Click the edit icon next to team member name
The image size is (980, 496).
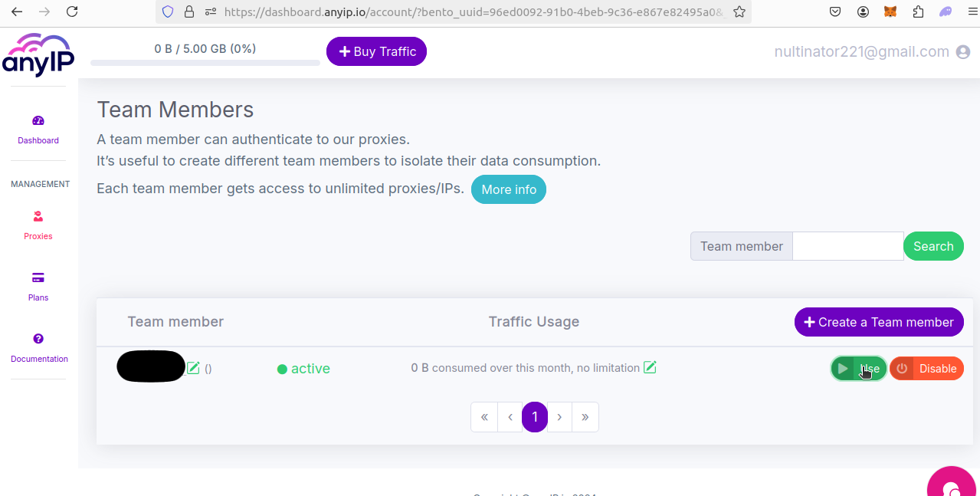click(x=193, y=368)
